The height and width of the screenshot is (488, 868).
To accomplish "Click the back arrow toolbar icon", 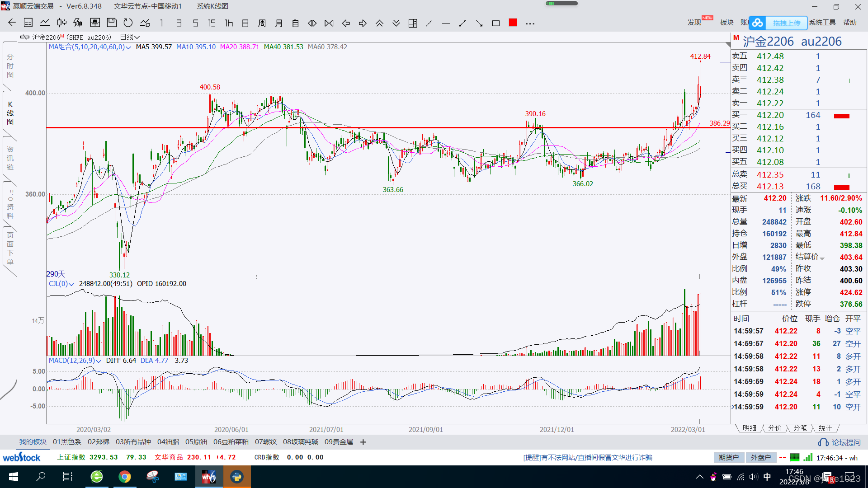I will (x=12, y=23).
